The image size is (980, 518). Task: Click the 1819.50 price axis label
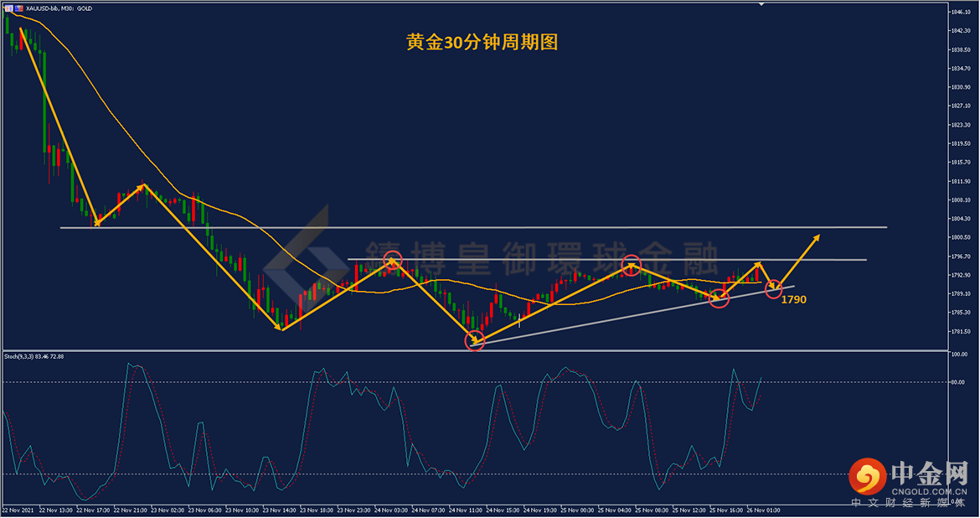tap(961, 143)
